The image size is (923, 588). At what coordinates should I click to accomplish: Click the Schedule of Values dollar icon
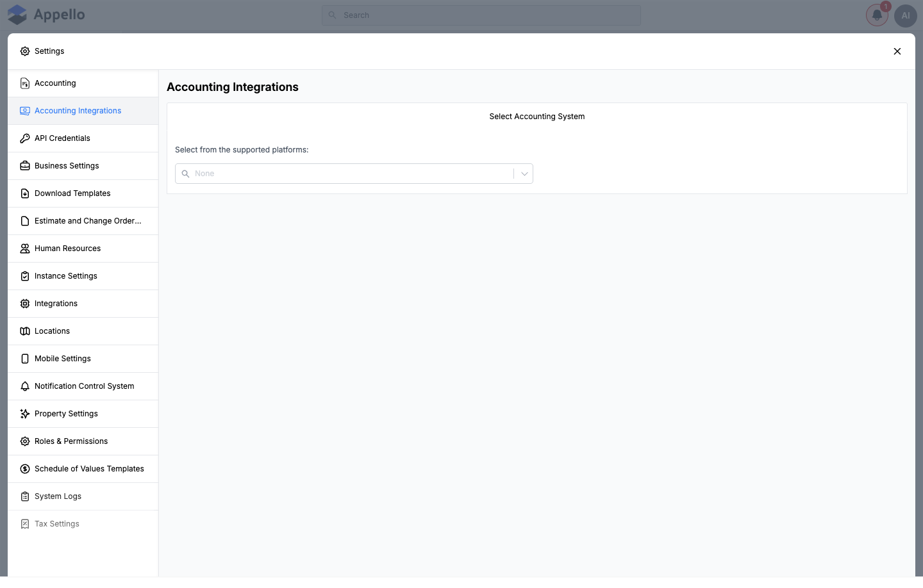coord(25,469)
